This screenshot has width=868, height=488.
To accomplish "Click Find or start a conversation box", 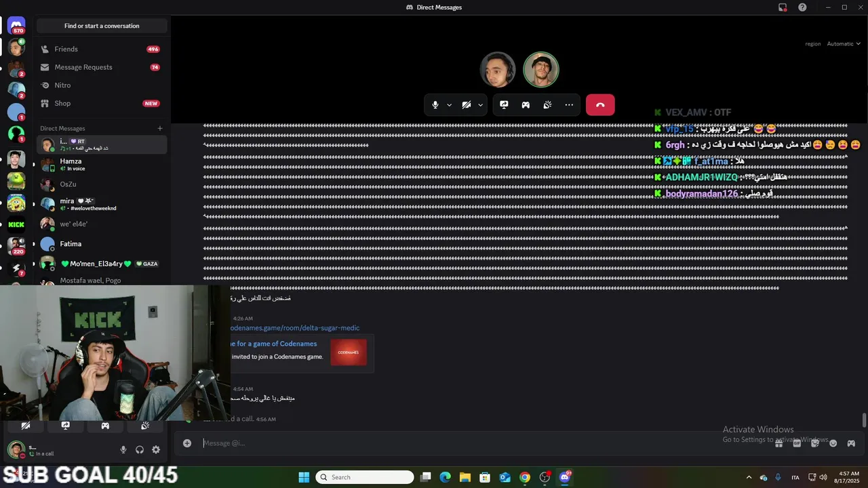I will pos(102,26).
